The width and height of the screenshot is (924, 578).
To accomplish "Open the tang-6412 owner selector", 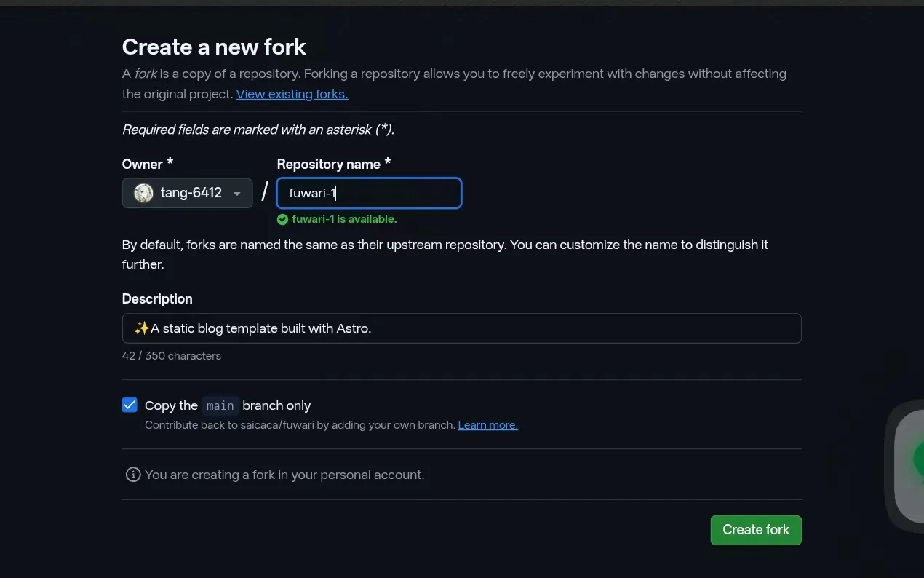I will (187, 193).
